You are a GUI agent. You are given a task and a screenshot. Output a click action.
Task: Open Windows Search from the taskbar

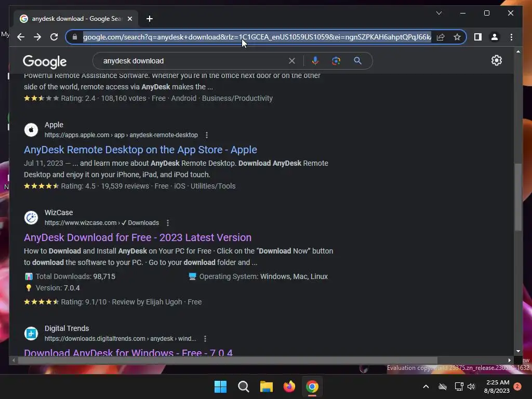[243, 387]
